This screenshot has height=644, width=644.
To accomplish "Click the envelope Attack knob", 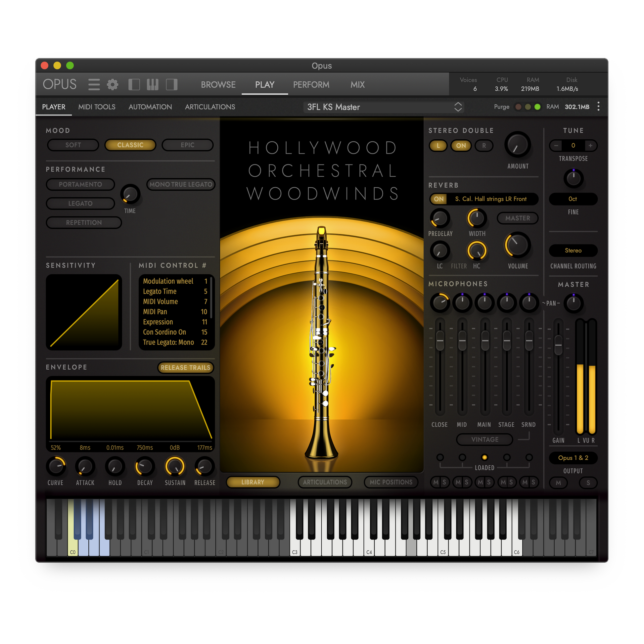I will point(85,466).
